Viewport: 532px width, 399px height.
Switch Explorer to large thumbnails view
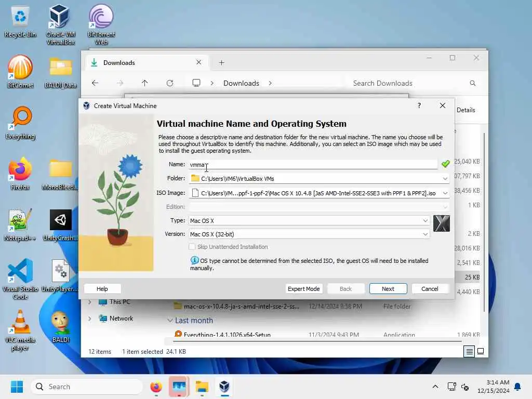(481, 352)
